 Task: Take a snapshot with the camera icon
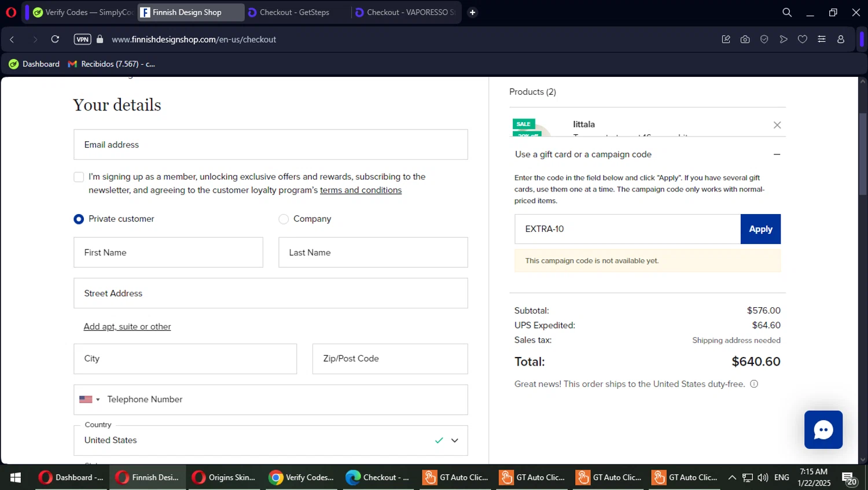(745, 39)
